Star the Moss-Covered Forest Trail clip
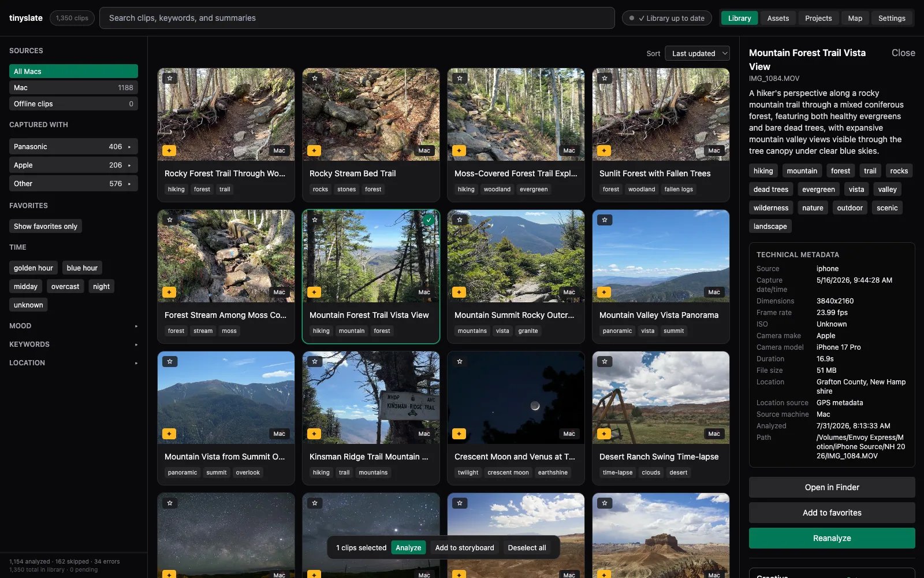 pyautogui.click(x=460, y=78)
